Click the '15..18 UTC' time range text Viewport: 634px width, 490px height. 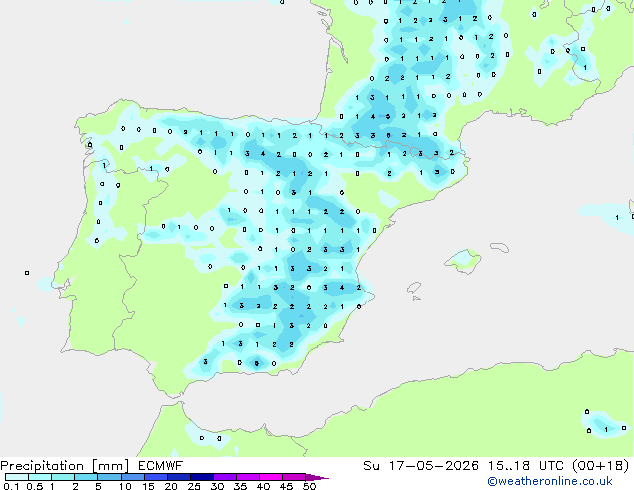[x=525, y=466]
